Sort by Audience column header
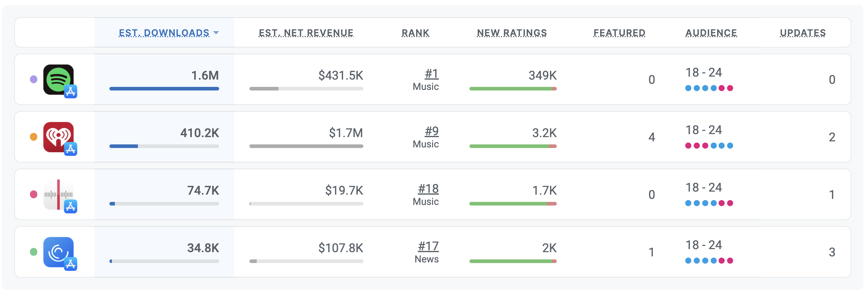Screen dimensions: 868x293 (x=711, y=33)
